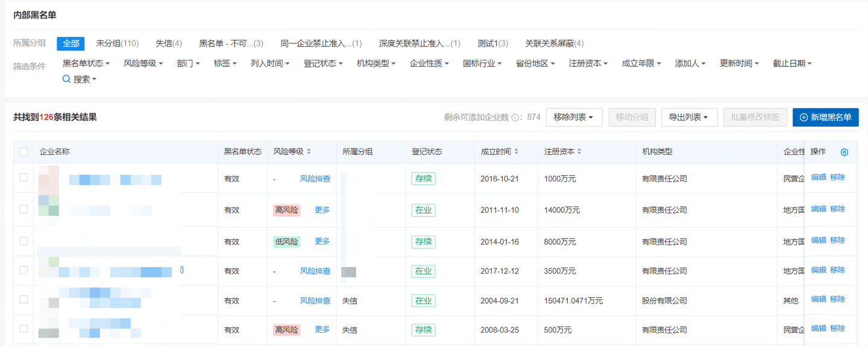Open the 登记状态 filter dropdown
The image size is (868, 346).
tap(323, 63)
